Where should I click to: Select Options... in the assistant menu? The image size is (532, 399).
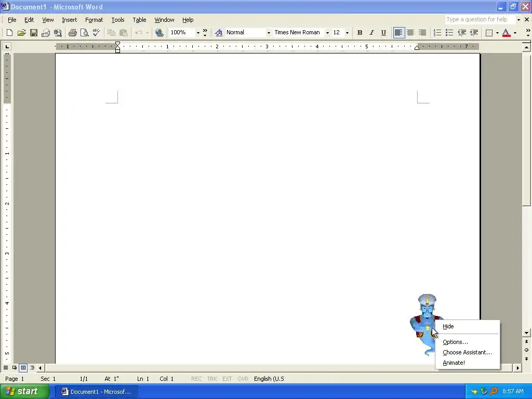pos(468,342)
